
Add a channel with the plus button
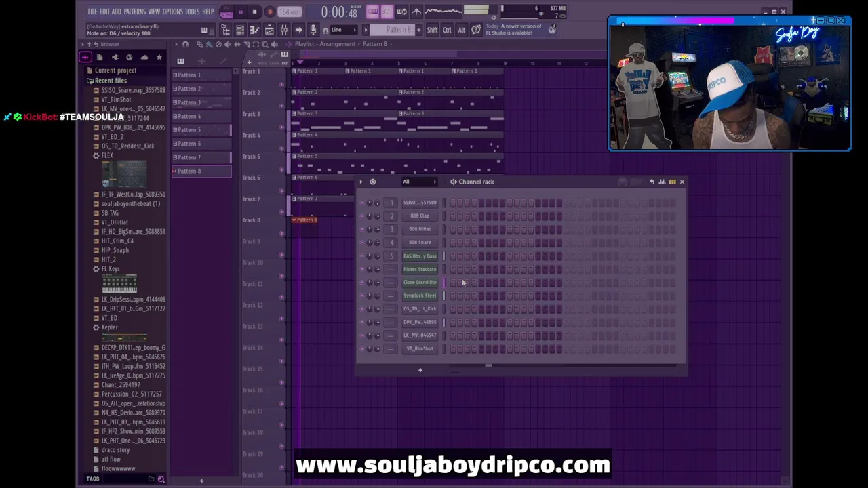[420, 370]
